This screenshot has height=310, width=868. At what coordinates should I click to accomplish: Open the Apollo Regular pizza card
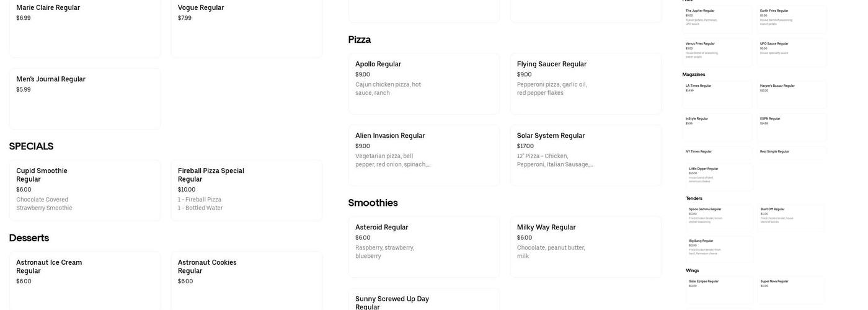pos(423,83)
